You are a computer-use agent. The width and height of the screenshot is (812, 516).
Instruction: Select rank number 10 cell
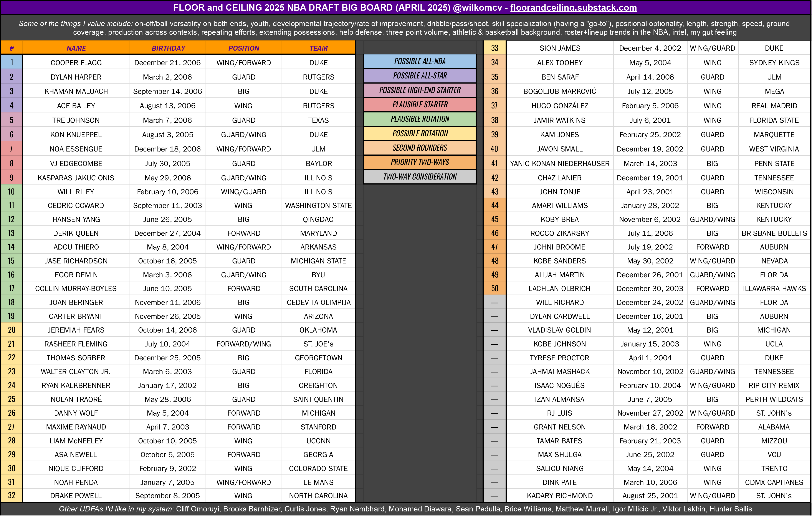(12, 192)
